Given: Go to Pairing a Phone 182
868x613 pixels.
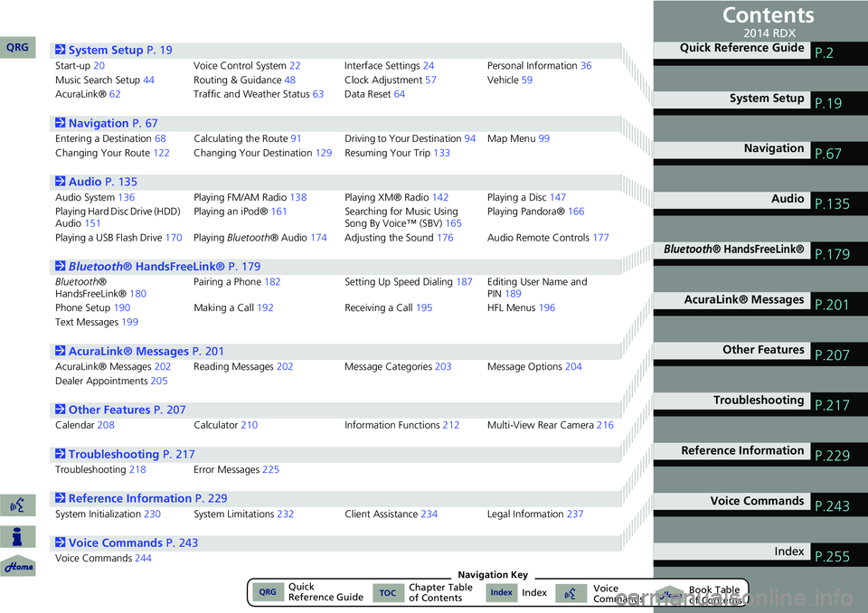Looking at the screenshot, I should point(237,282).
